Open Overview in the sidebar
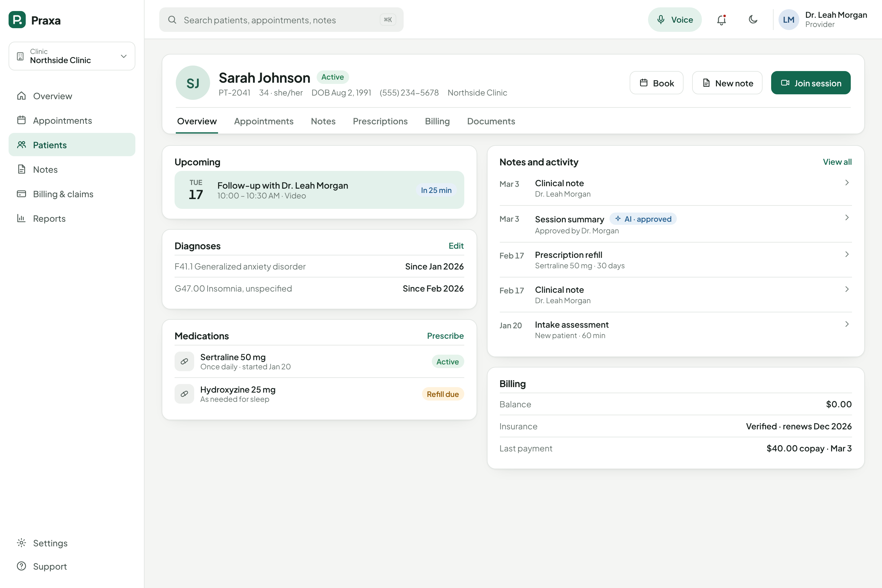 coord(72,96)
